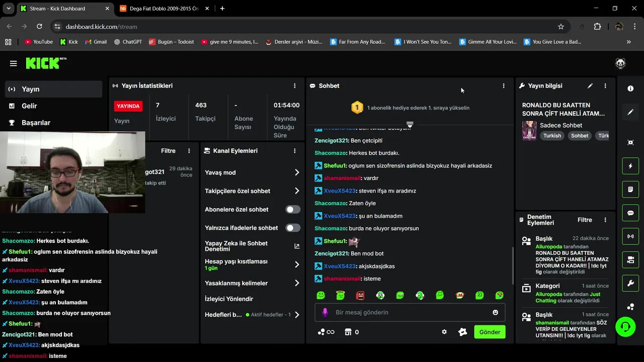The height and width of the screenshot is (362, 644).
Task: Collapse chat leaderboard banner using the arrow
Action: coord(410,124)
